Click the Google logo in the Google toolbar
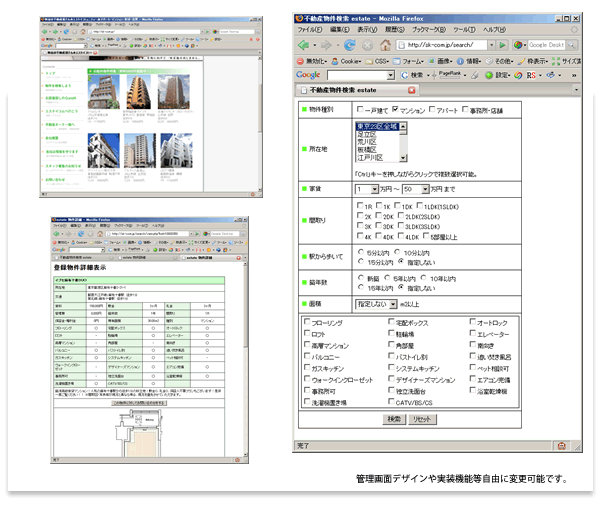Viewport: 601px width, 507px height. (308, 75)
